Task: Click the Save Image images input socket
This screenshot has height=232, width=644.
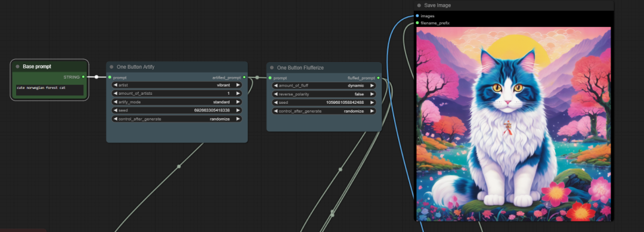Action: click(417, 16)
